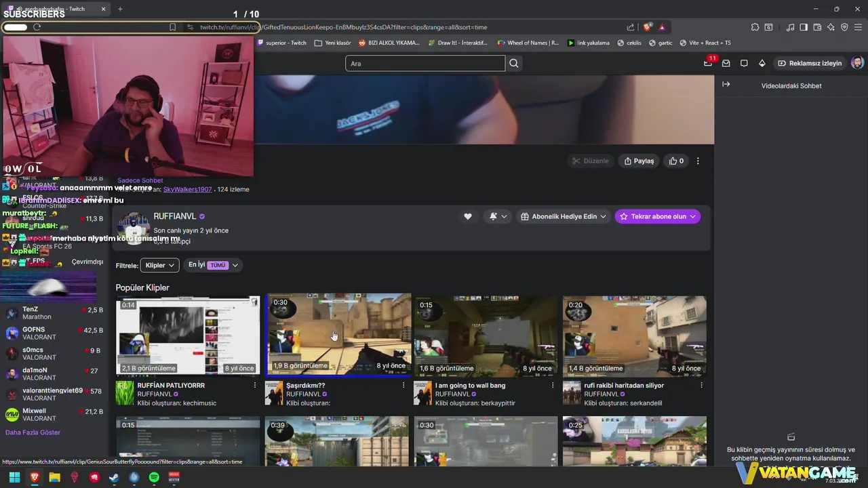Open Brave VPN shield icon
Viewport: 868px width, 488px height.
pos(844,27)
